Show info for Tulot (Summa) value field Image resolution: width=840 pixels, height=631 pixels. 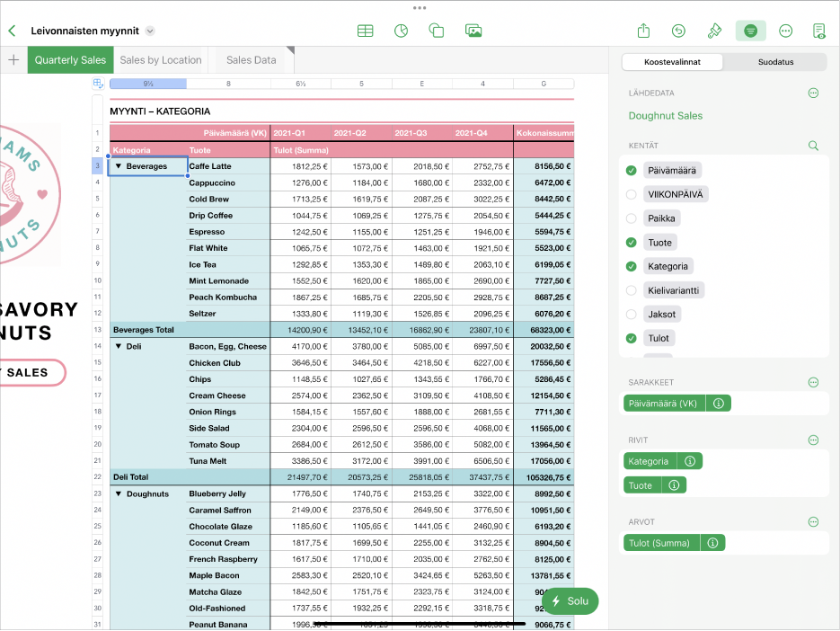pos(712,543)
